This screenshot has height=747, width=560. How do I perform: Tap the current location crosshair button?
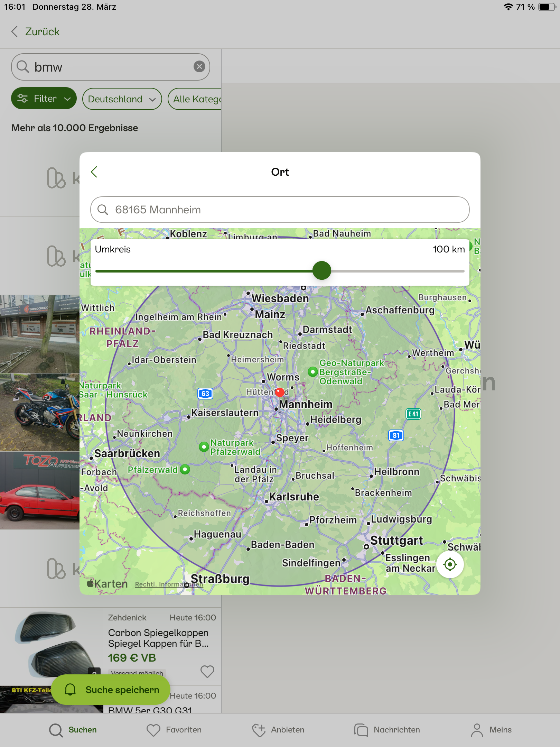pos(450,564)
